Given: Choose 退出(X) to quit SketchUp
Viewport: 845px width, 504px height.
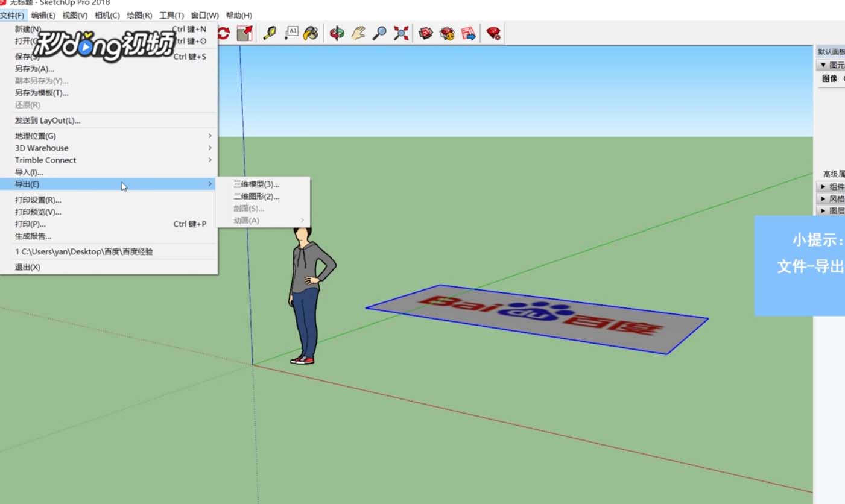Looking at the screenshot, I should [109, 267].
